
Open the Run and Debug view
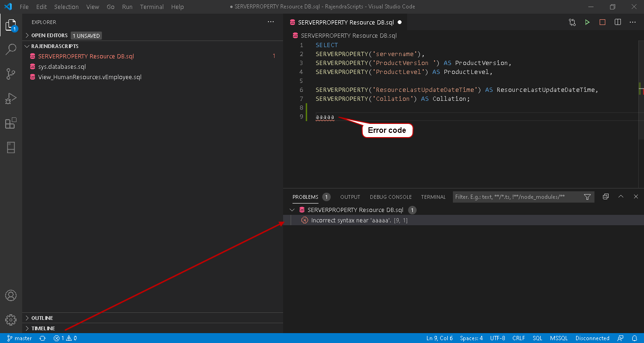(x=11, y=98)
